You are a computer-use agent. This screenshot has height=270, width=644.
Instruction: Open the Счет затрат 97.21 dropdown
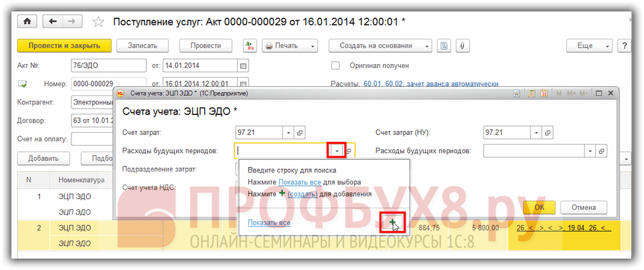pyautogui.click(x=289, y=133)
